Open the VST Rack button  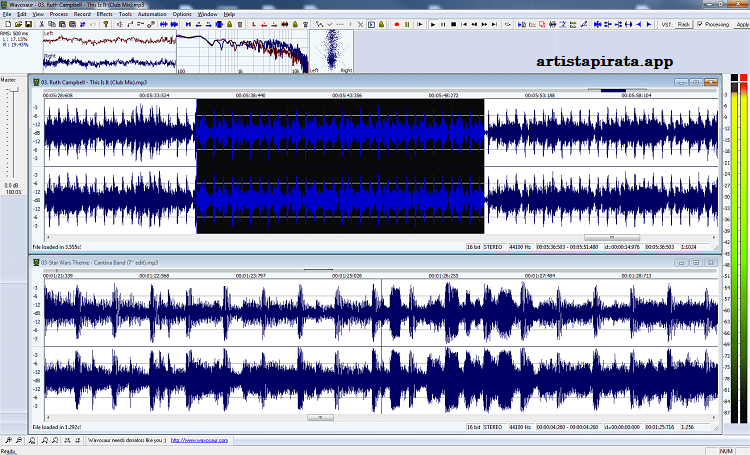(684, 24)
